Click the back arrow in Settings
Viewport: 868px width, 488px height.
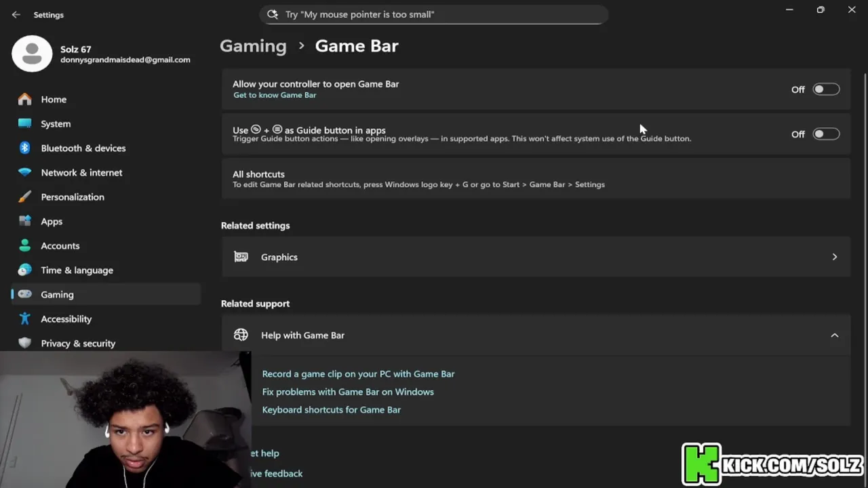coord(16,14)
